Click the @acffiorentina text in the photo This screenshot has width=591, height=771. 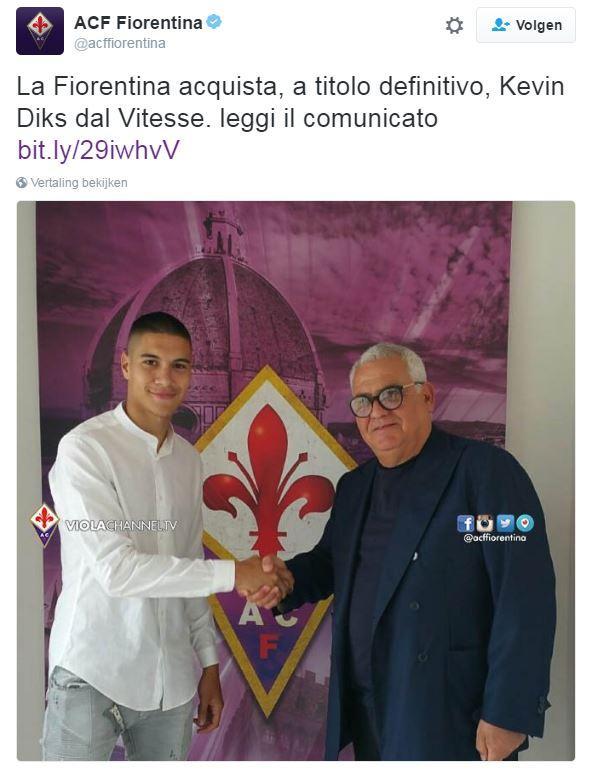click(495, 538)
